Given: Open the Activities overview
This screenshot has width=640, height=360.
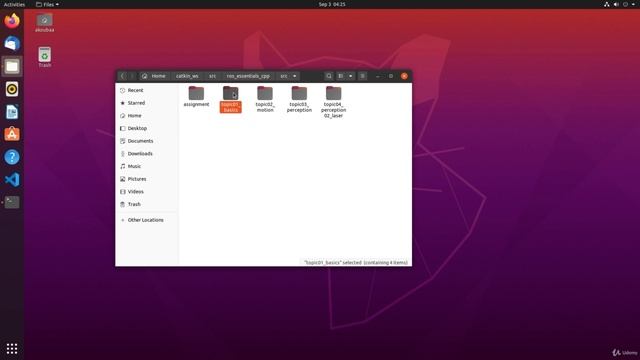Looking at the screenshot, I should pos(14,4).
